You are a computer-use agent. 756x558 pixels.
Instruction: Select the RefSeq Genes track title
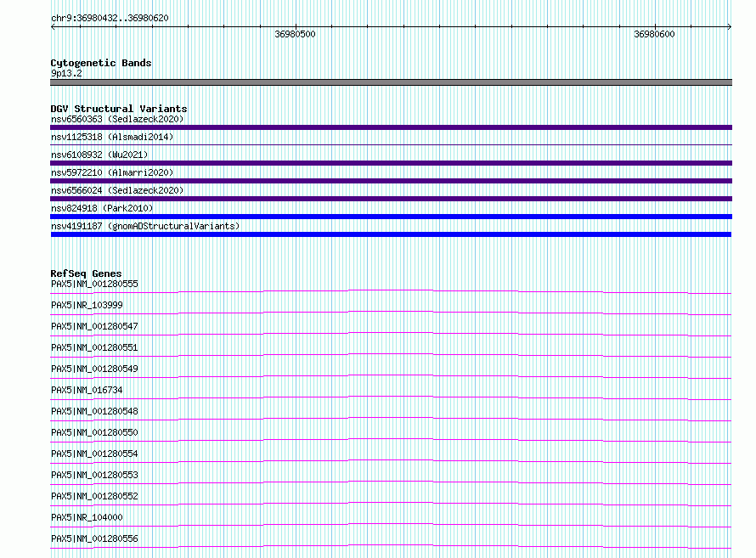[x=86, y=273]
